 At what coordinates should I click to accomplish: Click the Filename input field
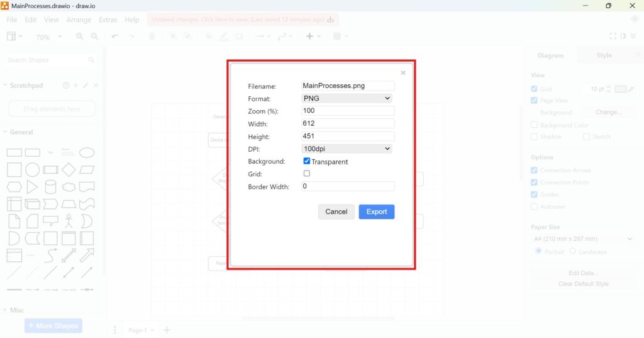[x=348, y=86]
